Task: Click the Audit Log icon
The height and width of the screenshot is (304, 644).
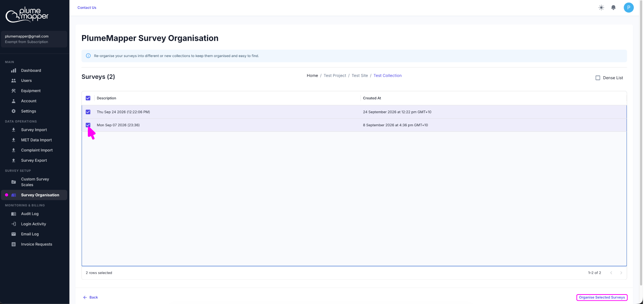Action: (x=13, y=214)
